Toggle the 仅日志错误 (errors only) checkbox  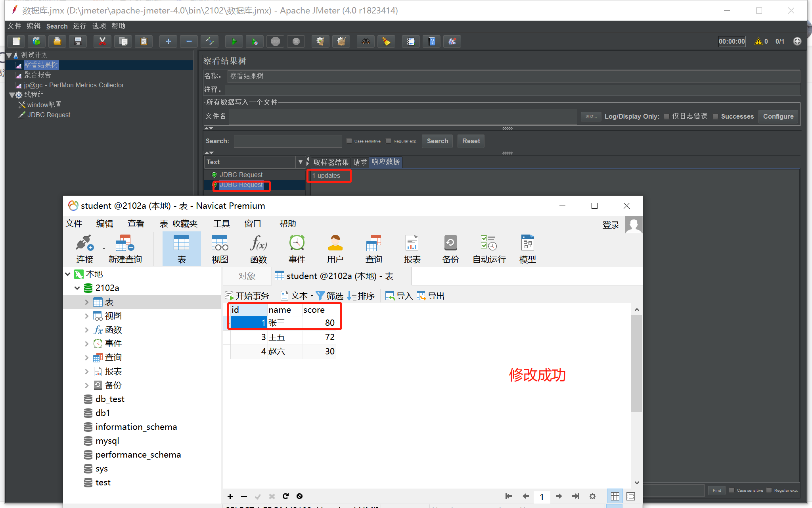click(667, 116)
